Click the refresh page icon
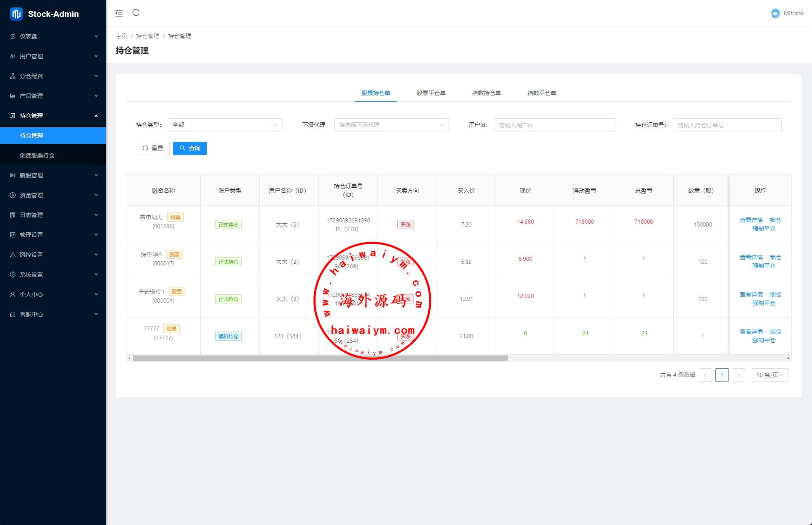 [136, 13]
